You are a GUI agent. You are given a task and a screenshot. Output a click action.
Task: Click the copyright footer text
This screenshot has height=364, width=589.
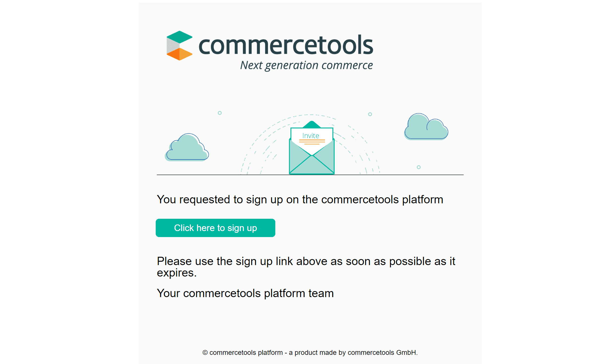click(x=310, y=353)
